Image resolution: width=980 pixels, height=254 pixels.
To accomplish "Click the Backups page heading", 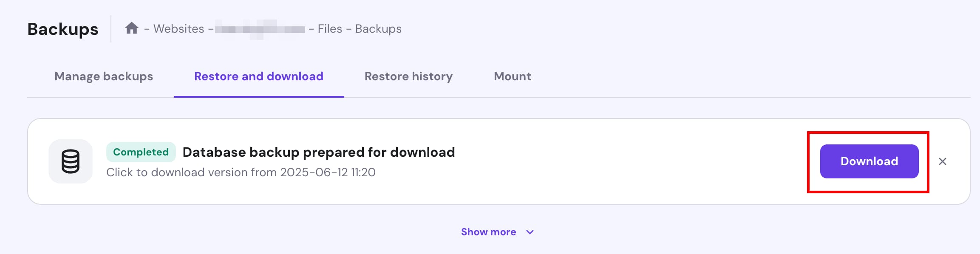I will [63, 29].
